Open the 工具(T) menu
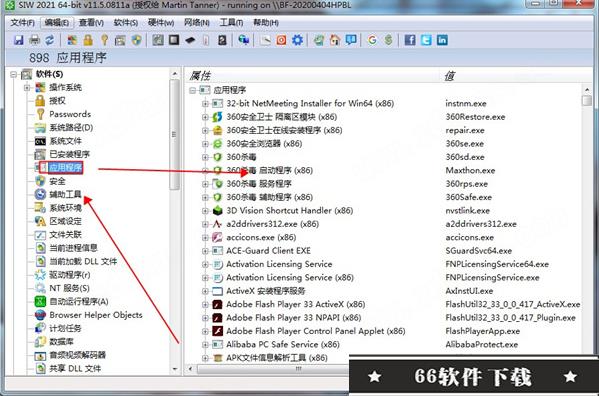 231,23
